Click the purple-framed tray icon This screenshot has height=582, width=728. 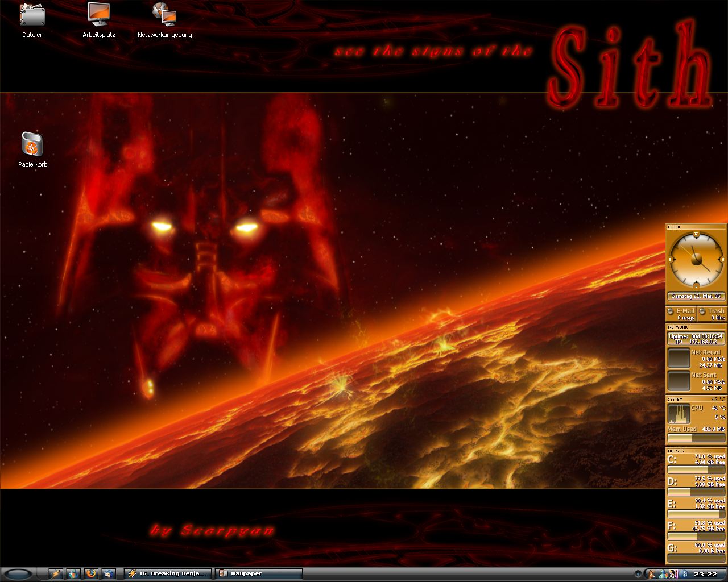click(673, 574)
